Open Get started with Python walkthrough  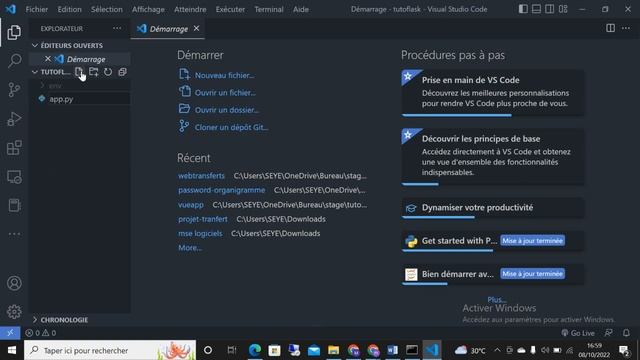point(492,241)
